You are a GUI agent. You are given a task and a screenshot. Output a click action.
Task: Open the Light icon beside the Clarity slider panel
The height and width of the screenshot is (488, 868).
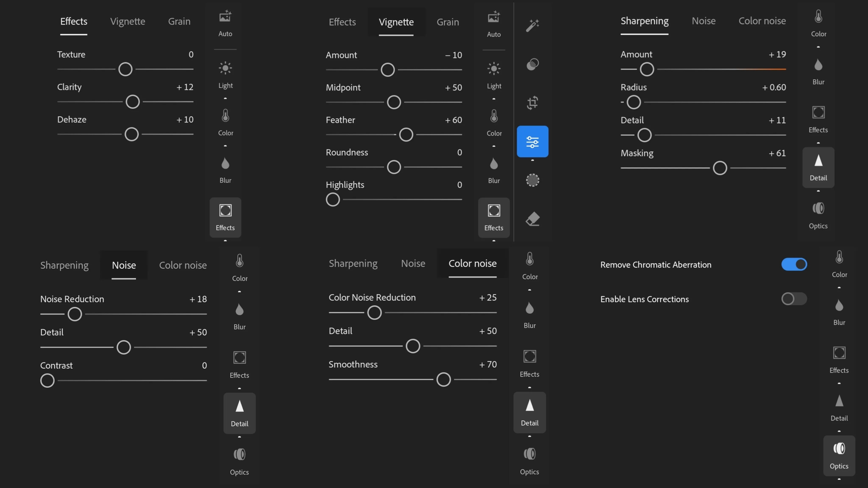click(225, 75)
